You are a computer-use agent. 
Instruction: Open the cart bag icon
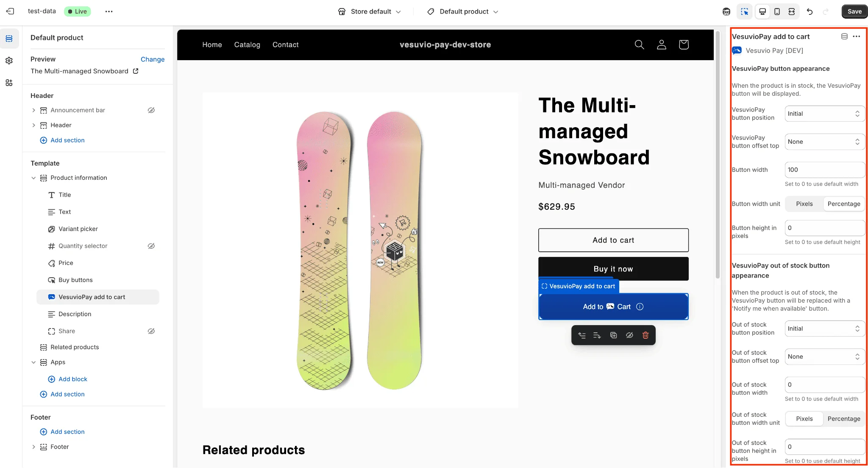[x=683, y=45]
